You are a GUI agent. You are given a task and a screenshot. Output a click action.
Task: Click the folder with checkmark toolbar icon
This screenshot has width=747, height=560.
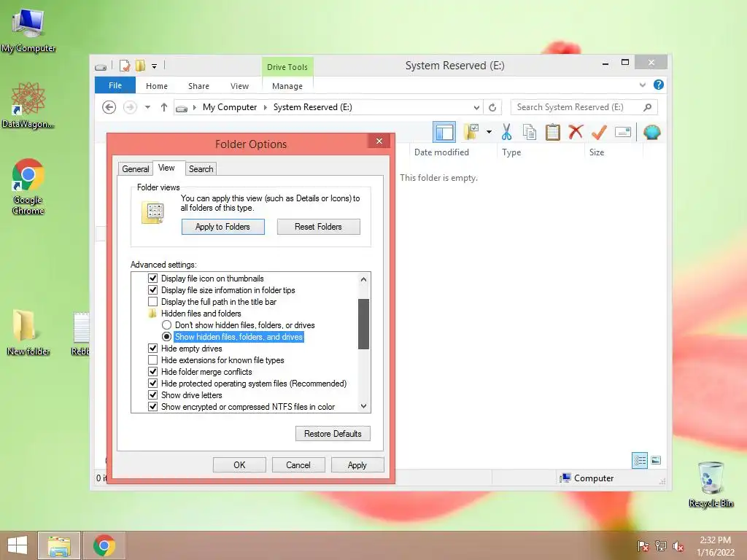(x=471, y=132)
